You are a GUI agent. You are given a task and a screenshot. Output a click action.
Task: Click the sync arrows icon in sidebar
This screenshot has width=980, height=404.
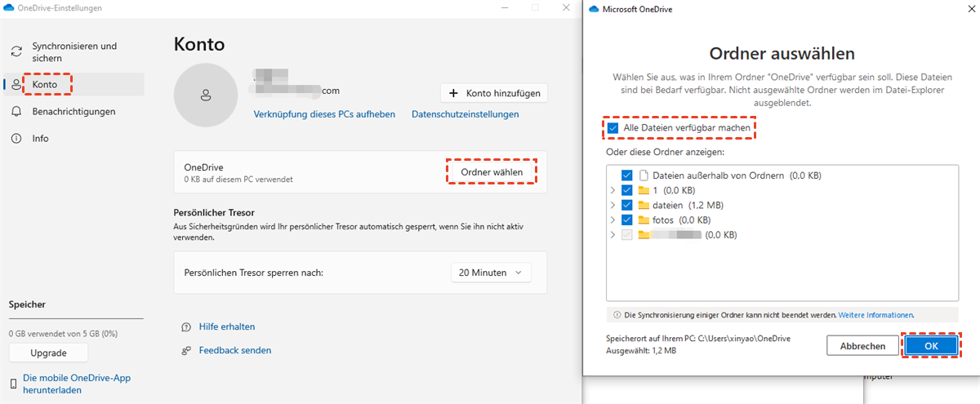(x=16, y=52)
